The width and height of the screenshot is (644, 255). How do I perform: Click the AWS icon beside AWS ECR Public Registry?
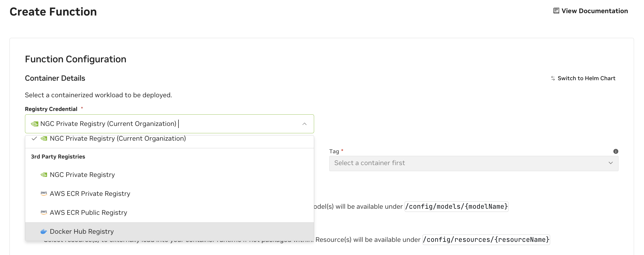coord(44,212)
